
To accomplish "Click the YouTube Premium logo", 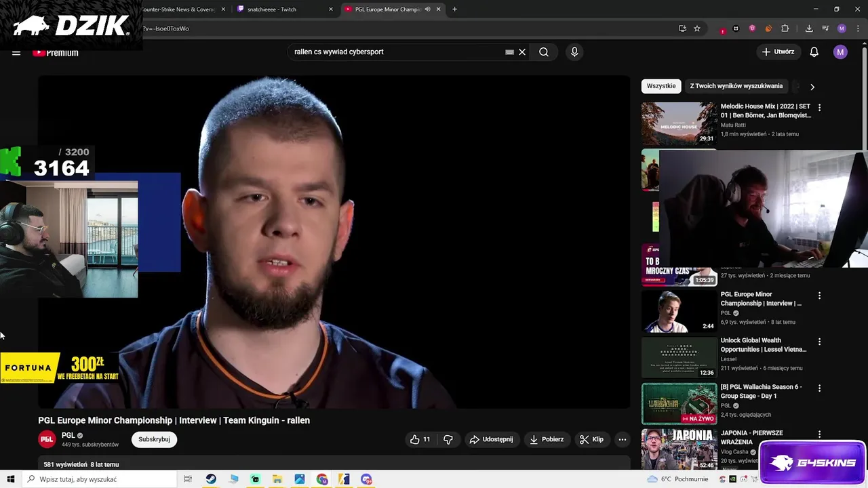I will tap(56, 52).
